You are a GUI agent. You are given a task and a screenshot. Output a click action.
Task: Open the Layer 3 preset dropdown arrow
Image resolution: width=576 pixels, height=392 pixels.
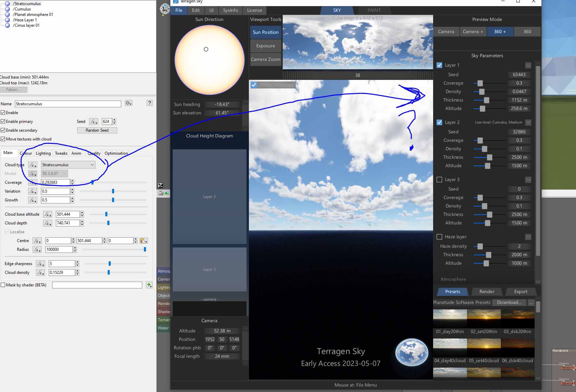click(528, 179)
